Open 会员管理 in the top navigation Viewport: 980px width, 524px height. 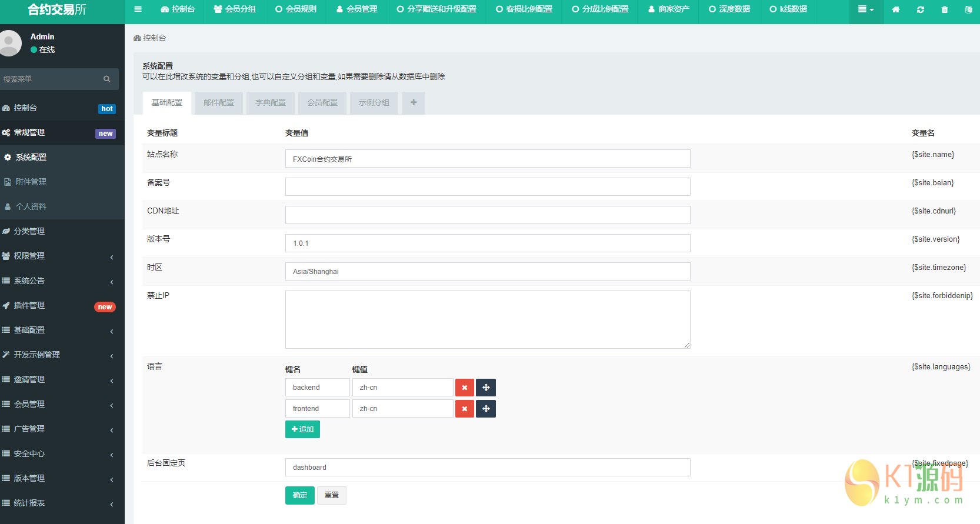click(x=357, y=9)
